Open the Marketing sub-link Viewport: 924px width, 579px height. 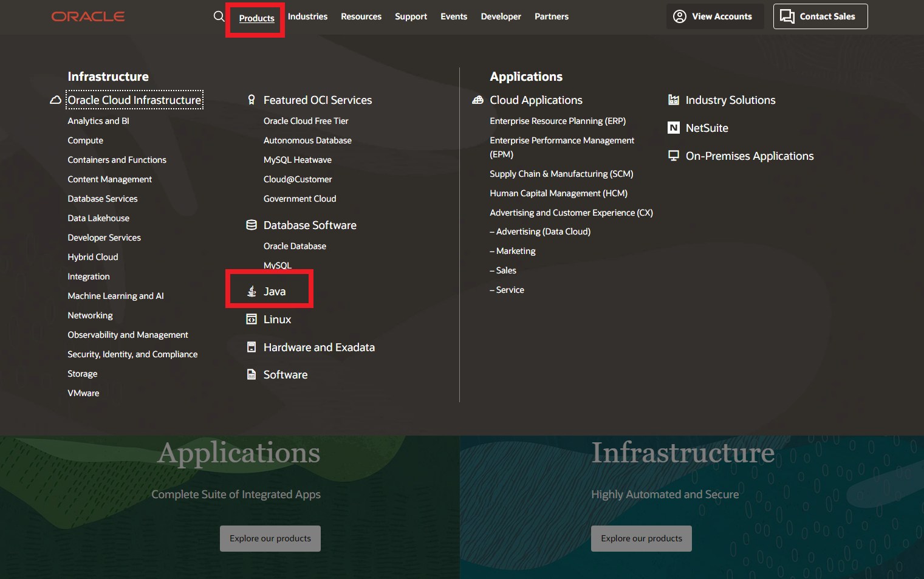513,251
